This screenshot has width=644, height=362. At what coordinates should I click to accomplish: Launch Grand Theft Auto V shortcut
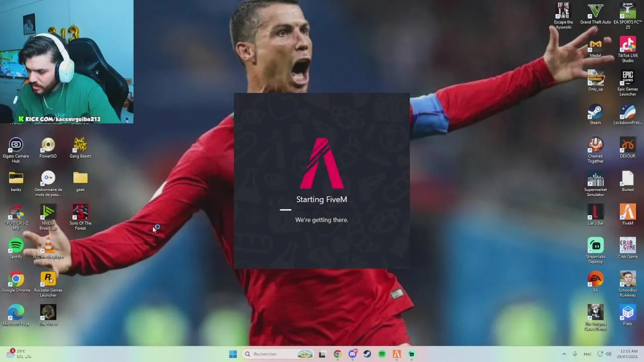(x=596, y=15)
